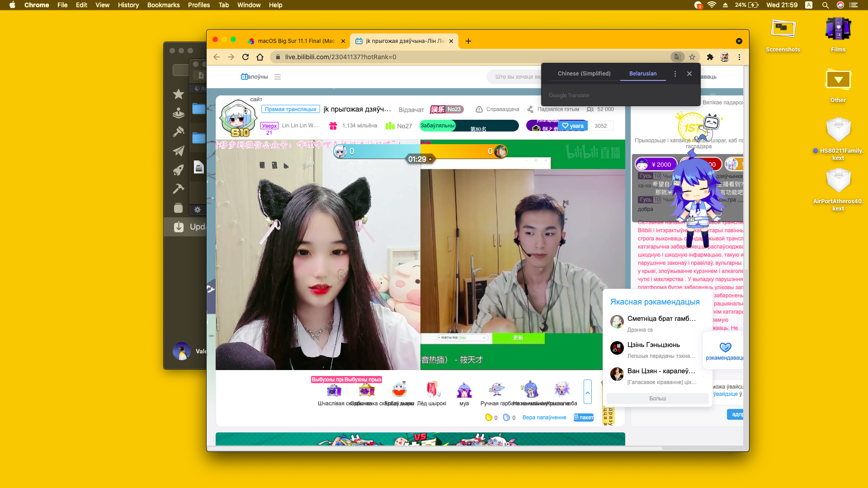This screenshot has height=488, width=868.
Task: Click the star icon in background window sidebar
Action: [x=179, y=94]
